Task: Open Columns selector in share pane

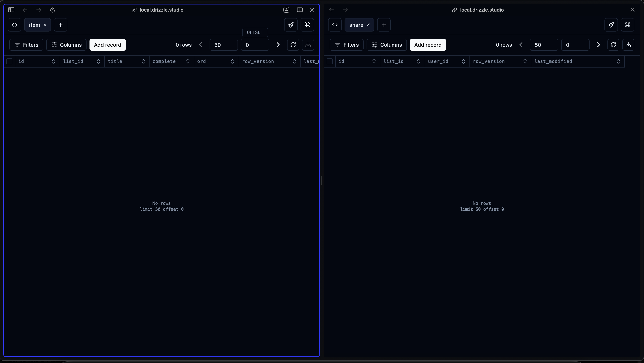Action: click(387, 45)
